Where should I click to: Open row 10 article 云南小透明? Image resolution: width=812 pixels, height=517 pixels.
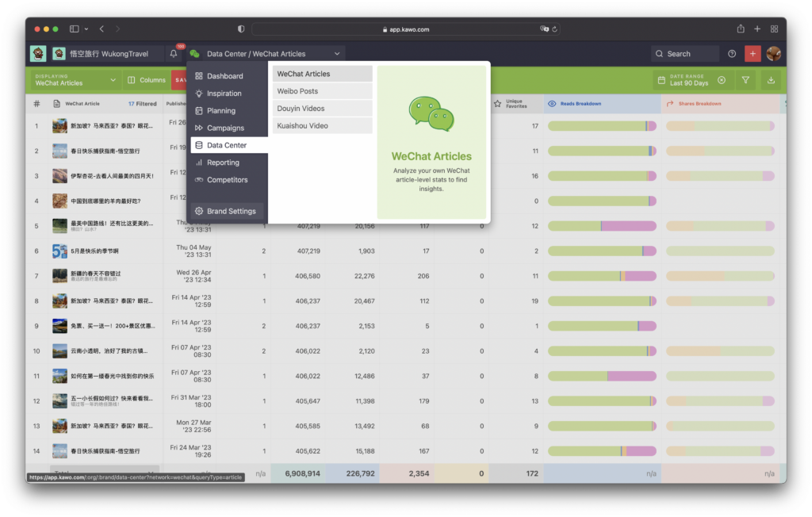109,350
